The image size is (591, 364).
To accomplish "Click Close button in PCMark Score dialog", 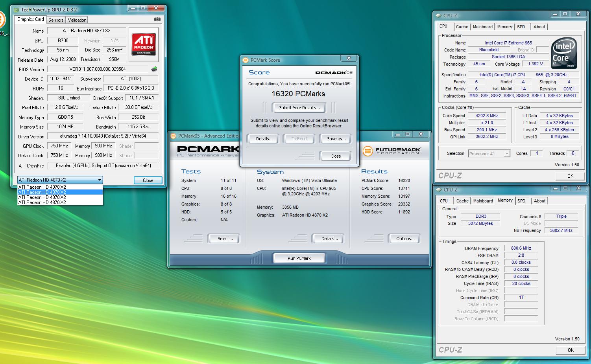I will tap(336, 156).
